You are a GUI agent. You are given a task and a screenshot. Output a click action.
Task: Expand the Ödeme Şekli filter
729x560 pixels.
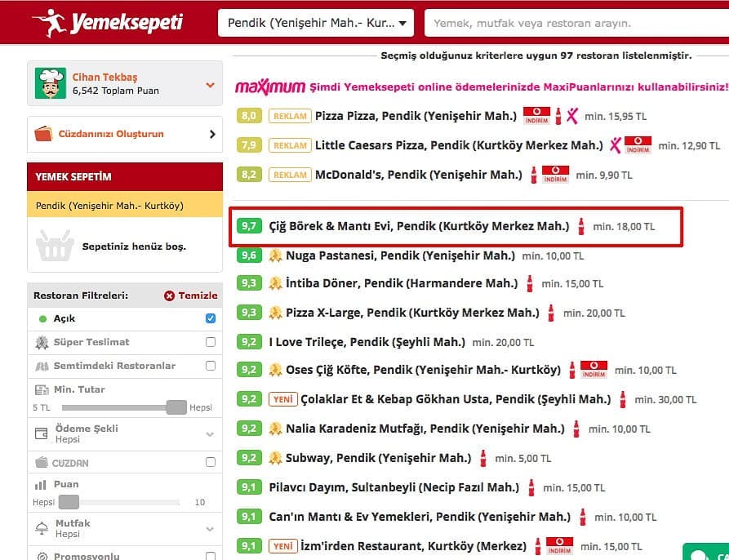click(x=210, y=434)
